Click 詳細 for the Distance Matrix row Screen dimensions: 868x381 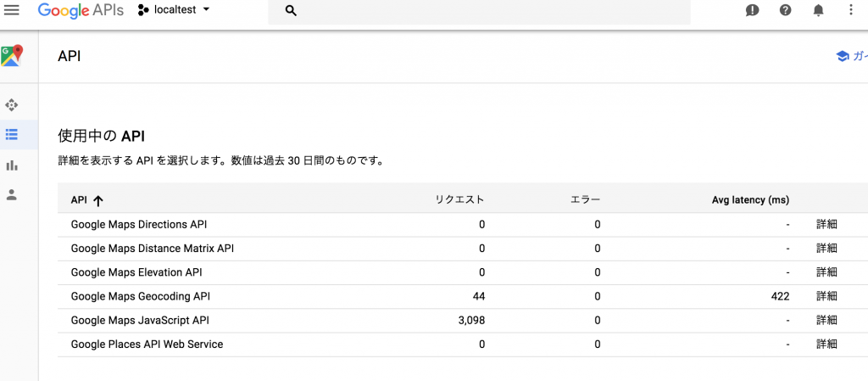pos(826,248)
